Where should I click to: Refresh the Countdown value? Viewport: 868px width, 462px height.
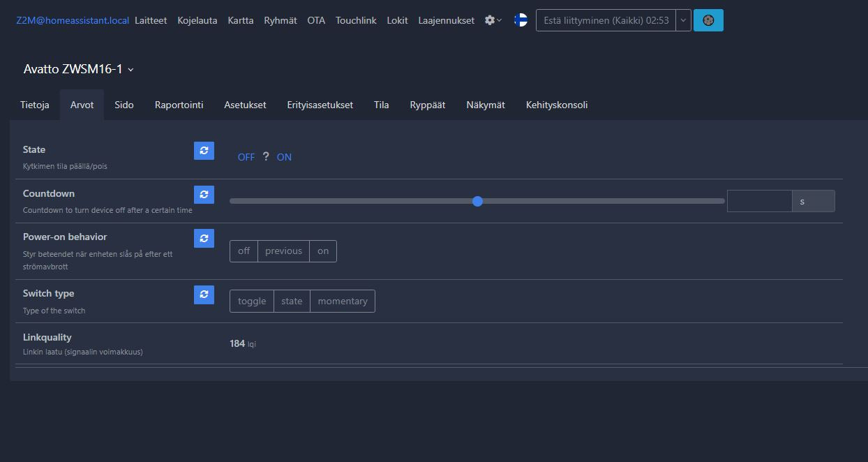click(204, 195)
